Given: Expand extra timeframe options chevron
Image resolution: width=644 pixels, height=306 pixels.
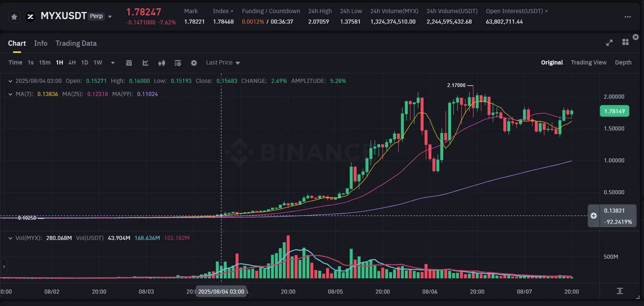Looking at the screenshot, I should click(x=113, y=63).
